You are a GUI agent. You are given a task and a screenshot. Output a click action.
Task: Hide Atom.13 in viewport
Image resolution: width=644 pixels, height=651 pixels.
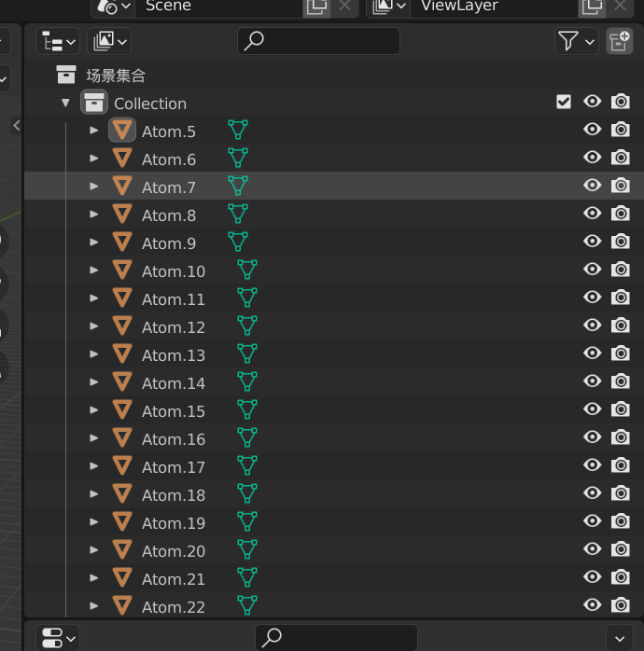pos(592,353)
